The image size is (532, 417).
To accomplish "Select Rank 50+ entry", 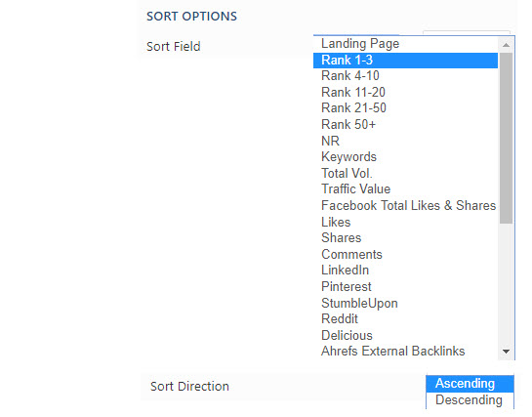I will [x=405, y=125].
